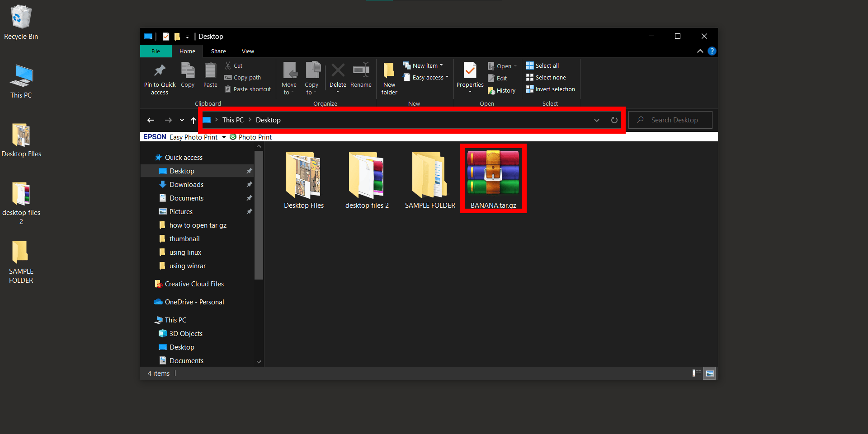This screenshot has height=434, width=868.
Task: Click the History icon in the Open group
Action: tap(502, 90)
